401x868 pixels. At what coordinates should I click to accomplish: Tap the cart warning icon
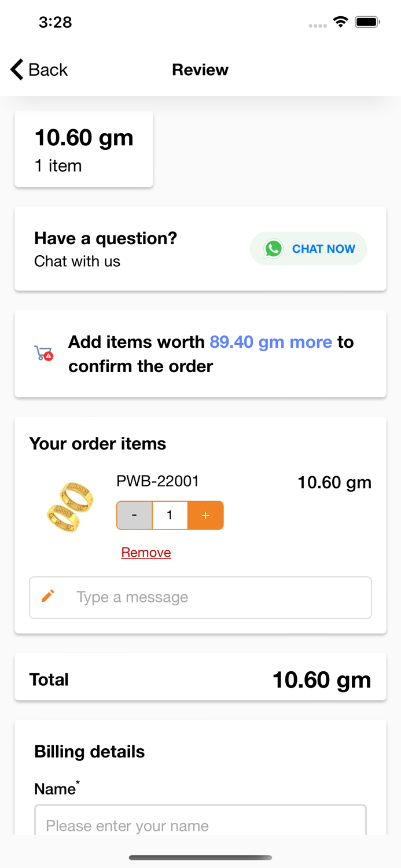point(43,353)
